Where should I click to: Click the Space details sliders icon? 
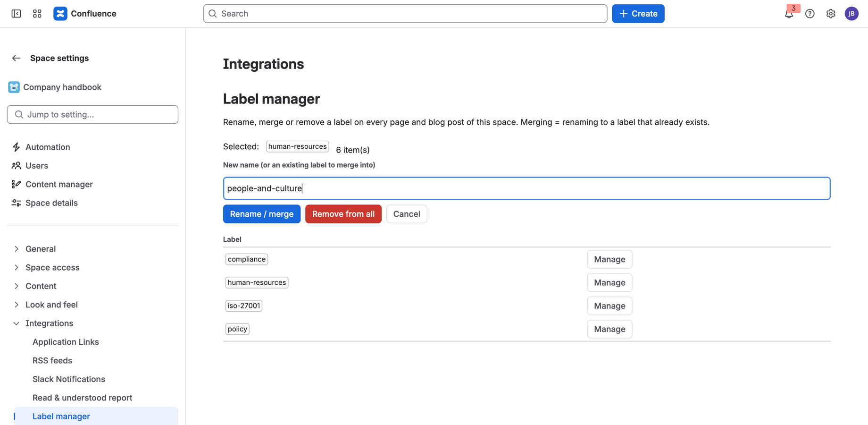tap(16, 203)
